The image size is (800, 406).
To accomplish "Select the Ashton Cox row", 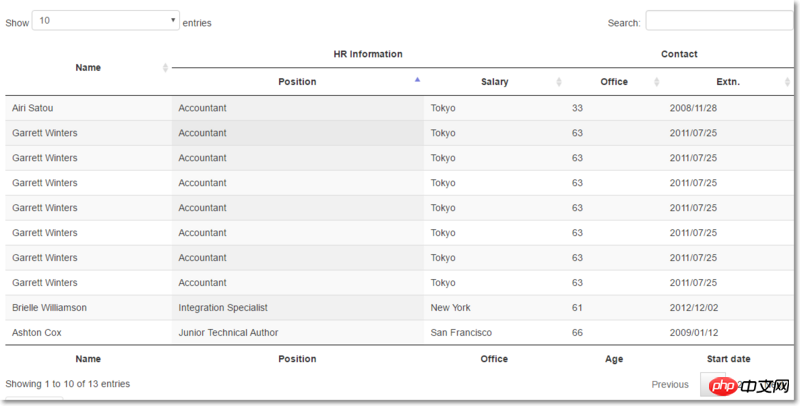I will point(399,333).
